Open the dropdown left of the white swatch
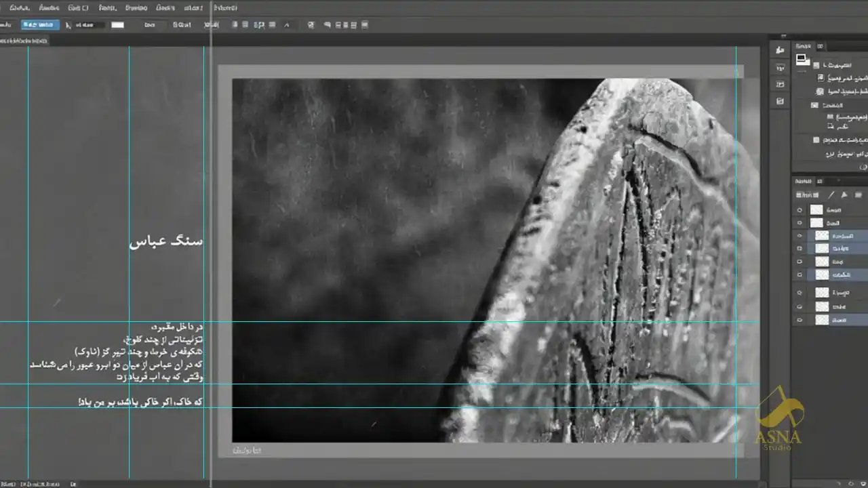868x488 pixels. [90, 25]
